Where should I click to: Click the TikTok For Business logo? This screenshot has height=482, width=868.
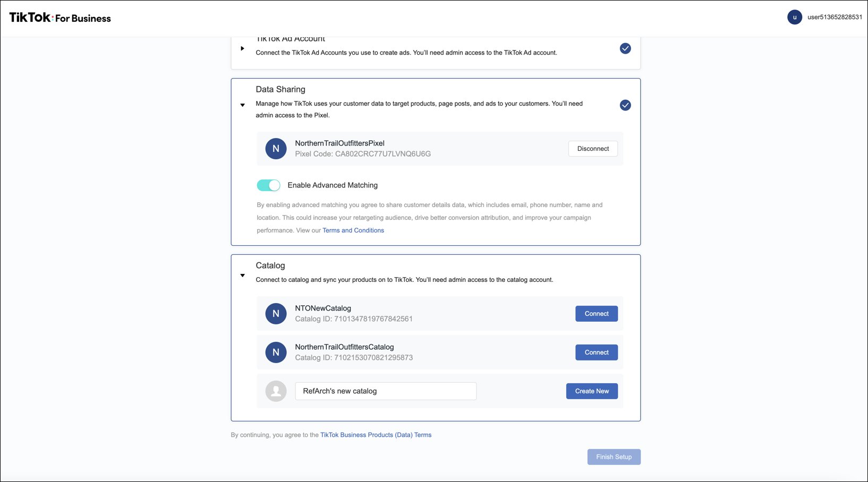[x=60, y=18]
